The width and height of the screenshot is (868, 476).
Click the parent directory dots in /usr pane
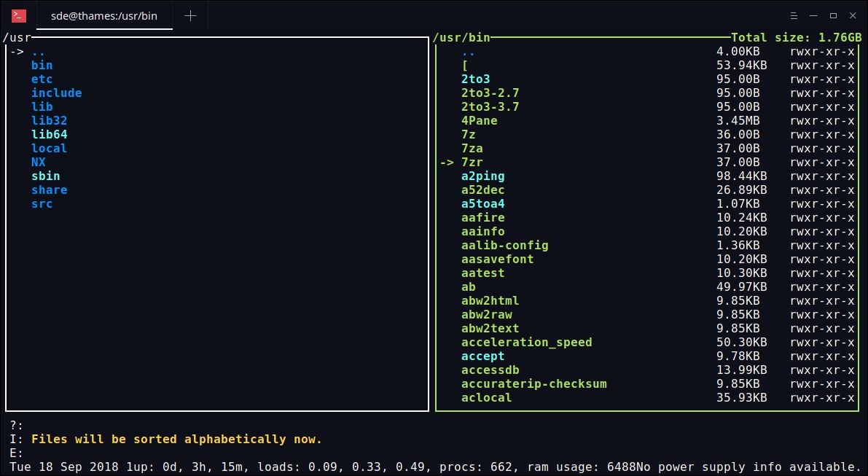[38, 52]
